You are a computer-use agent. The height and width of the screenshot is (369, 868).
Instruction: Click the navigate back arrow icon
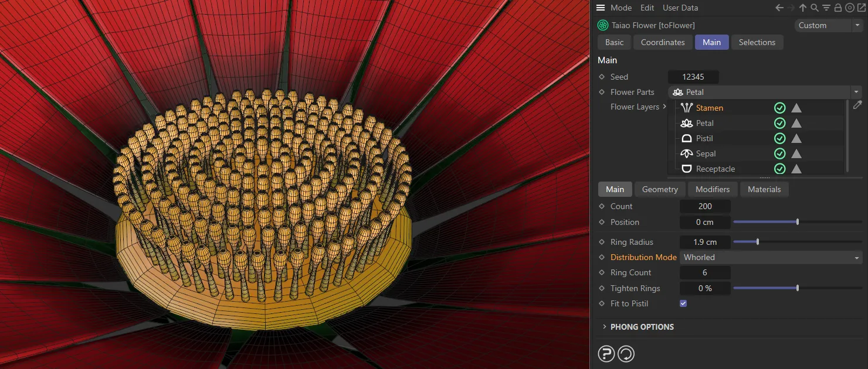(779, 8)
